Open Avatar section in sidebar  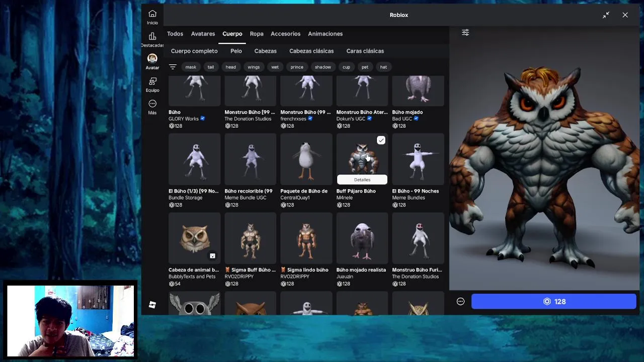click(152, 62)
